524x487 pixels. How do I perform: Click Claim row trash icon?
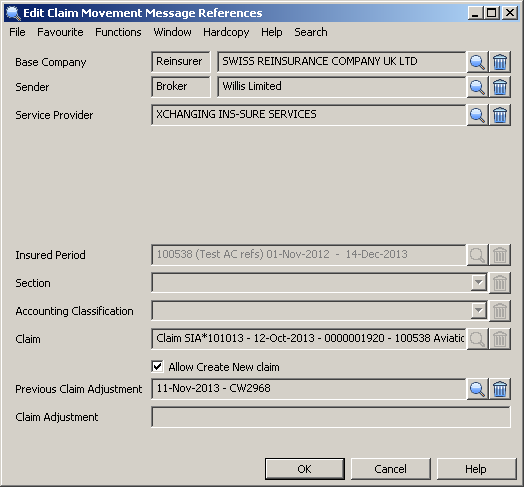(500, 339)
